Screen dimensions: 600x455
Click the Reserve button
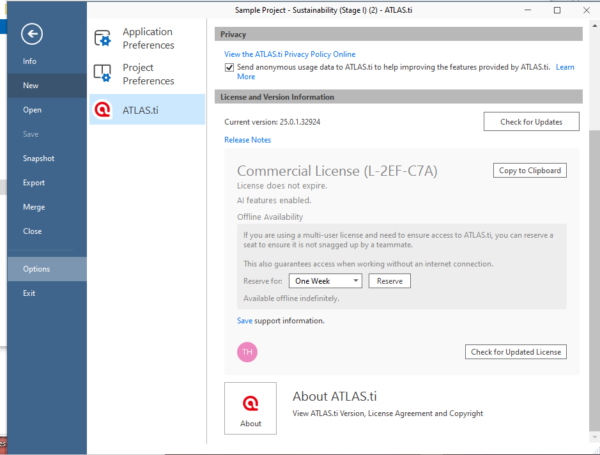pos(390,281)
